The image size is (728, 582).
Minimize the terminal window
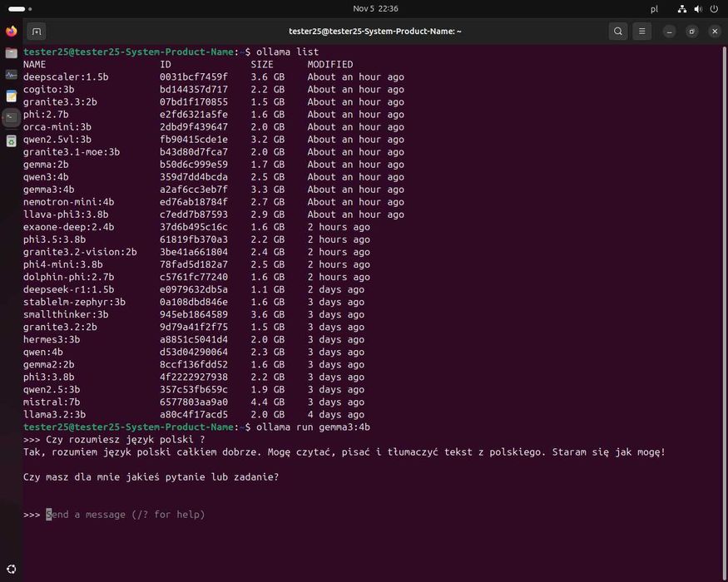coord(669,32)
